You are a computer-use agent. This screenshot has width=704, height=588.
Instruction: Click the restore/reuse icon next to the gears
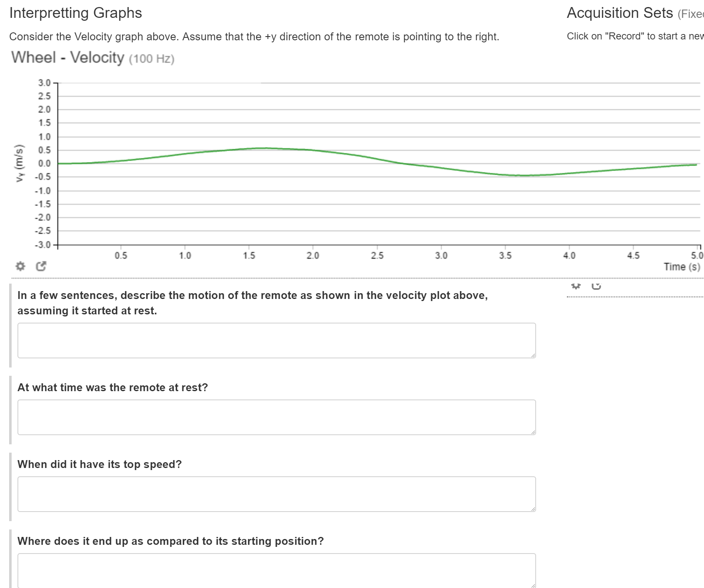596,286
